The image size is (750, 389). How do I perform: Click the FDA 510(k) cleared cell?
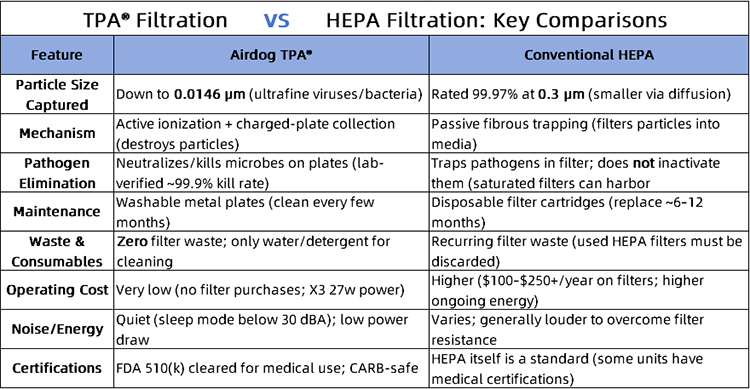coord(271,368)
